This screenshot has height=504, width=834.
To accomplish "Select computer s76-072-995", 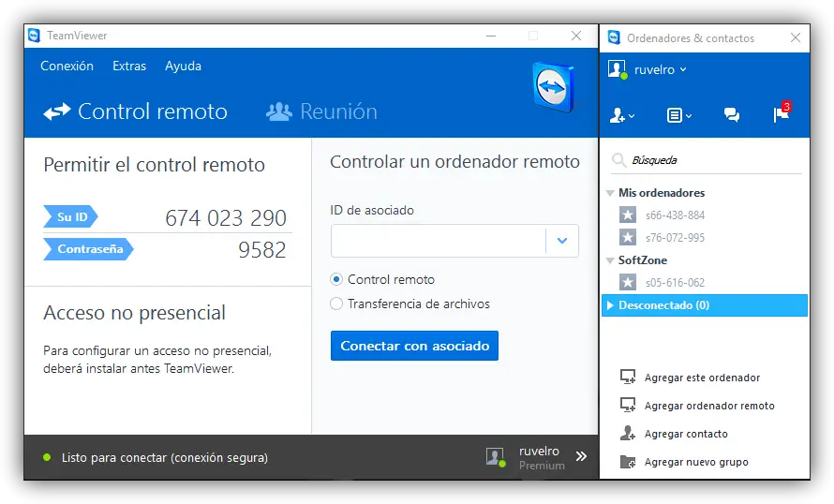I will pyautogui.click(x=675, y=238).
